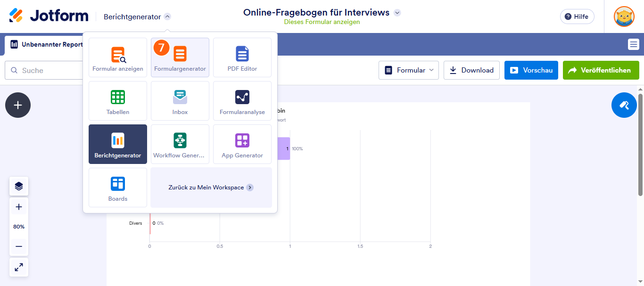Open the PDF Editor tile

[242, 57]
